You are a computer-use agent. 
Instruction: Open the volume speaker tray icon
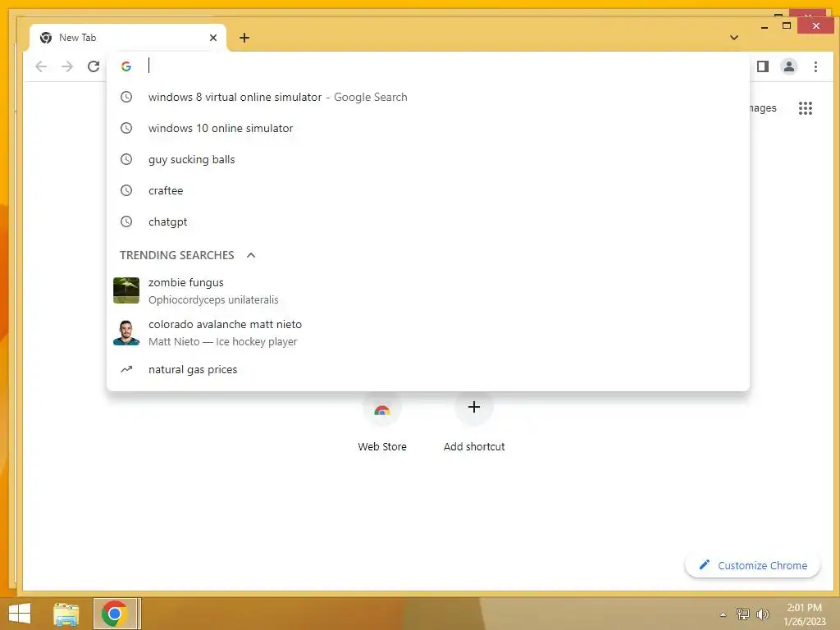pyautogui.click(x=762, y=614)
